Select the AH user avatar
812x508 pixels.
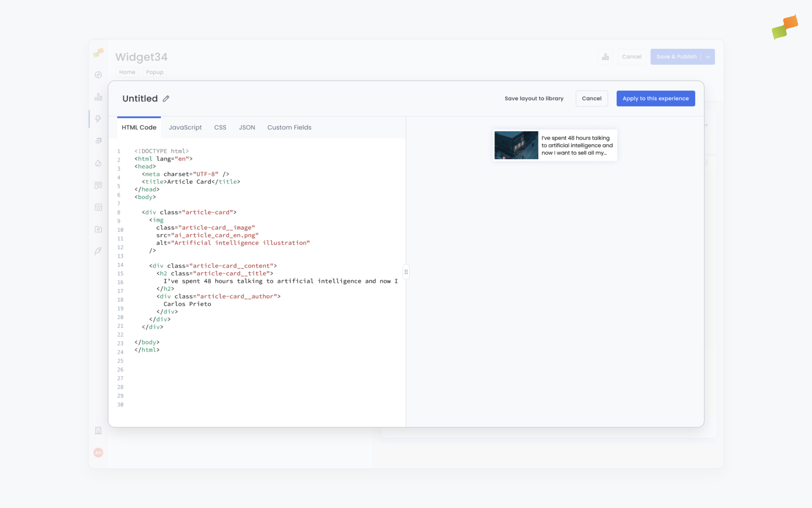98,453
